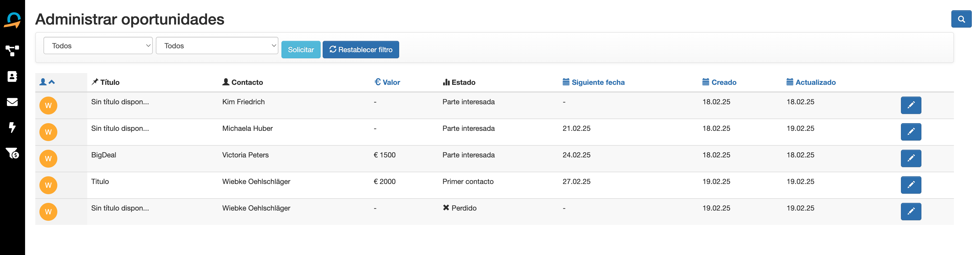Open the funnel with dollar icon
Screen dimensions: 980x255
12,153
